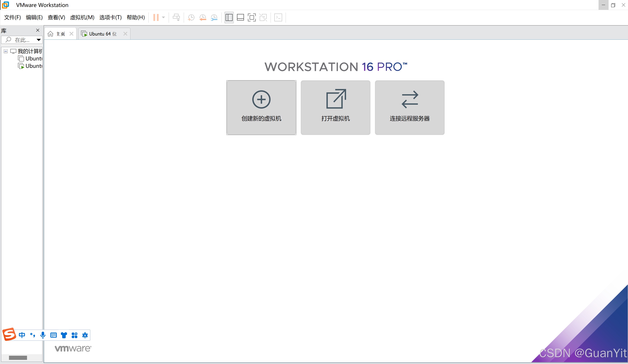Open the snapshot manager wrench icon

click(x=214, y=17)
